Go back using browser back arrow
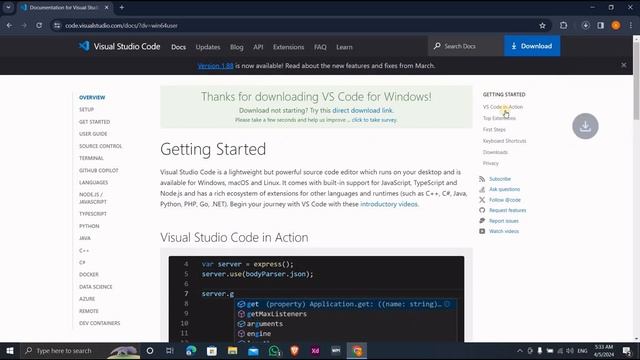The height and width of the screenshot is (360, 640). tap(9, 25)
